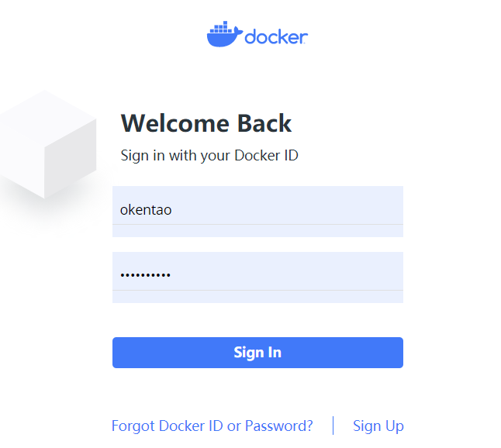501x448 pixels.
Task: Click the Sign in with your Docker ID subtitle
Action: coord(209,156)
